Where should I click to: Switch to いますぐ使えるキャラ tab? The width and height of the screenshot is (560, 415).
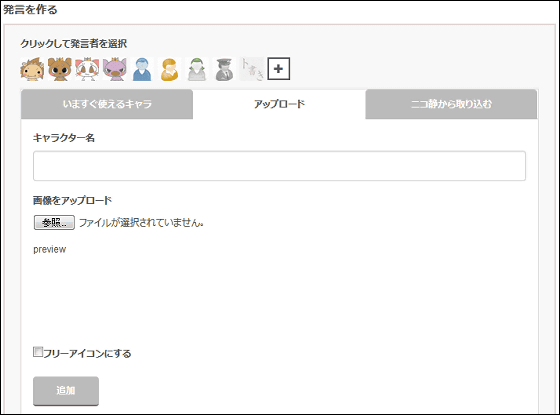(x=107, y=104)
